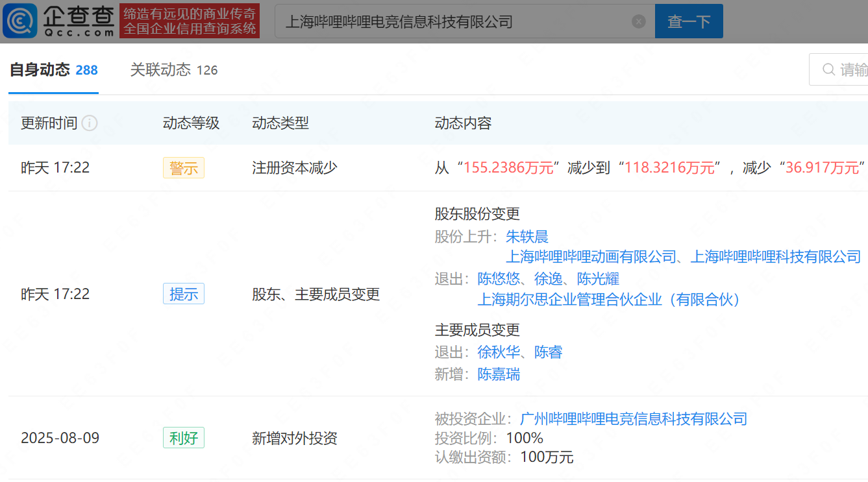Open the 关联动态 tab
The width and height of the screenshot is (868, 482).
coord(173,70)
